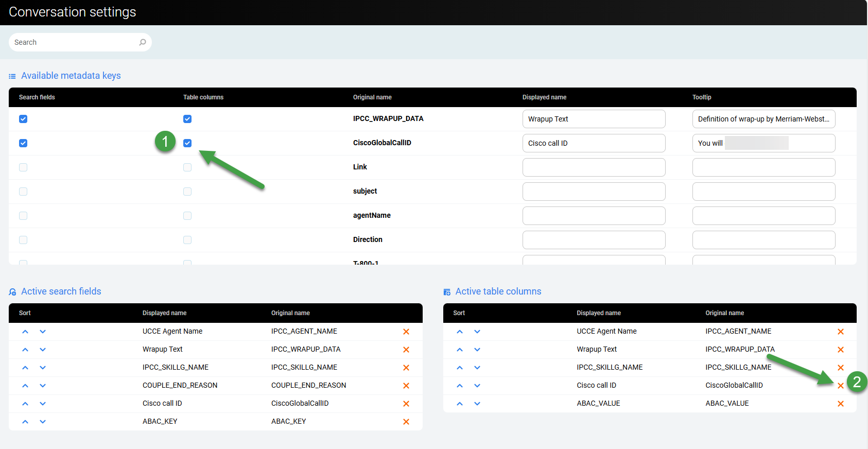Move IPCC_SKILLG_NAME table column down
Viewport: 868px width, 449px height.
(x=477, y=368)
